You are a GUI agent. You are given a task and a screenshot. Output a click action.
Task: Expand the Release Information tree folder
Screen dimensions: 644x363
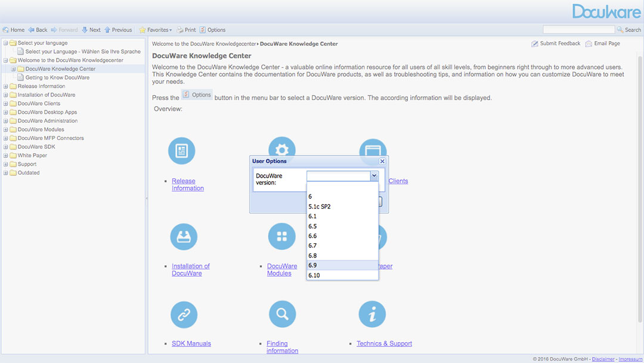(5, 86)
